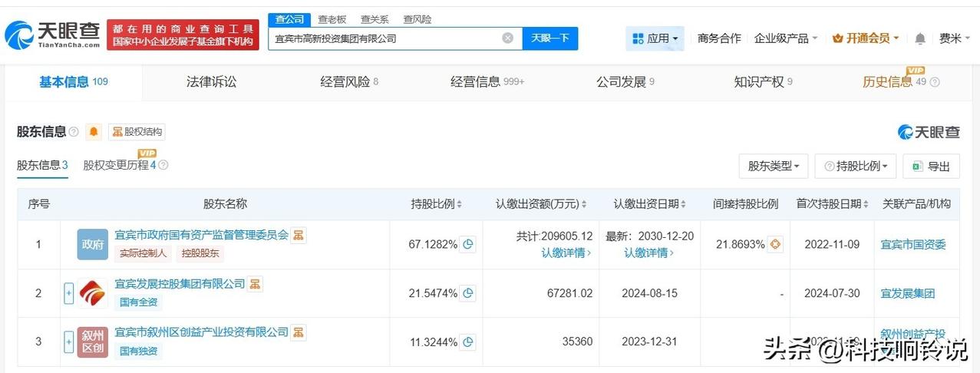Click the orange alert bell beside 股东信息

coord(94,132)
